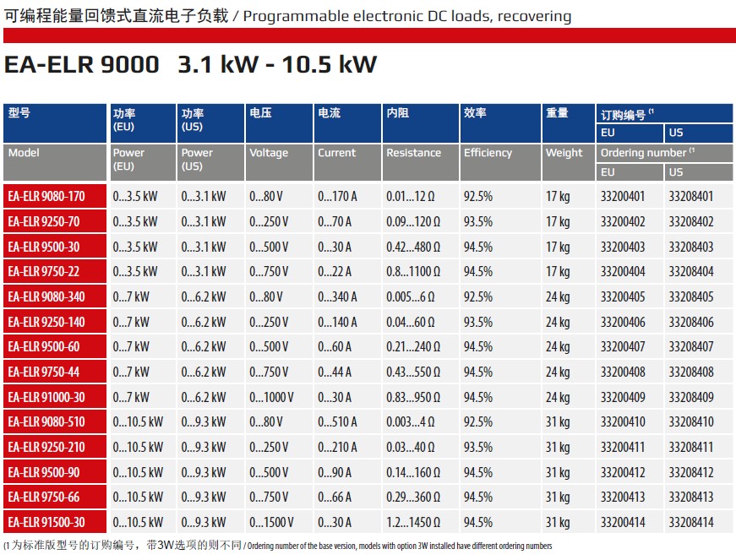Click current value 0...340 A

(x=337, y=296)
